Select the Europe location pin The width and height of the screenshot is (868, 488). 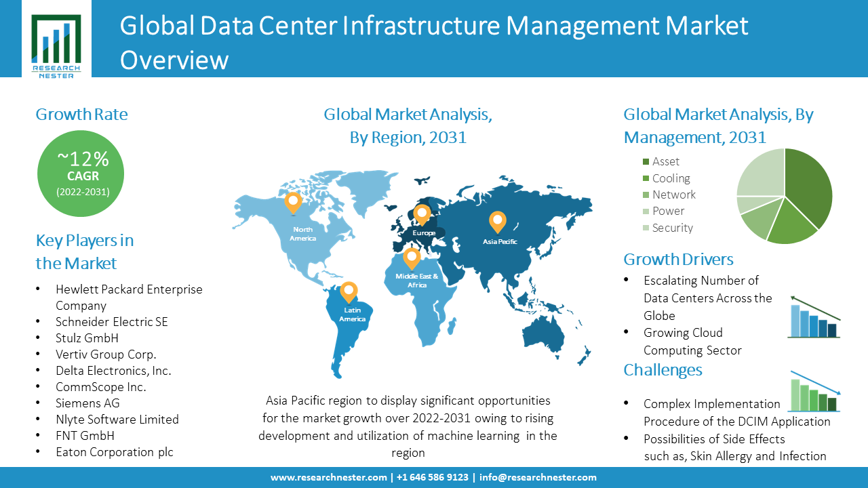point(422,215)
